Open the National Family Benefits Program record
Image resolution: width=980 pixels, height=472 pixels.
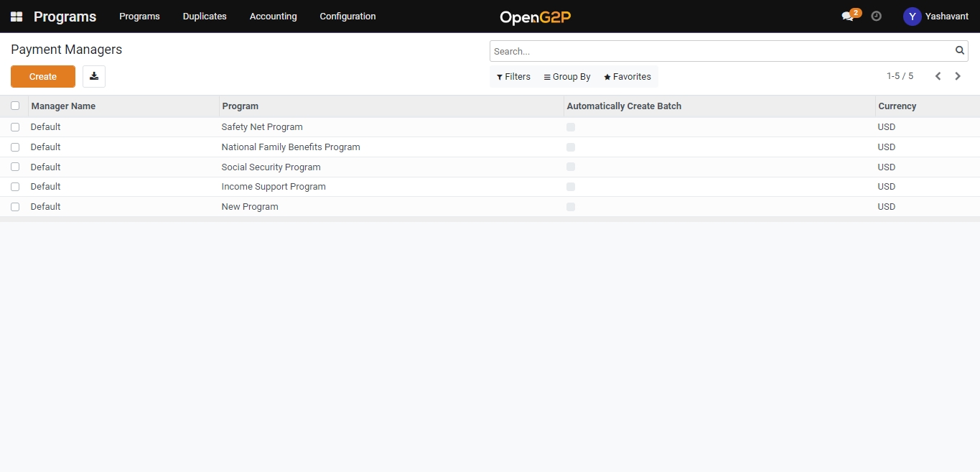[290, 147]
